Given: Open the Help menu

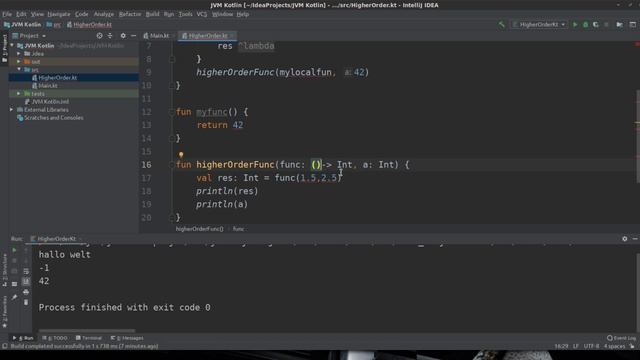Looking at the screenshot, I should (243, 14).
